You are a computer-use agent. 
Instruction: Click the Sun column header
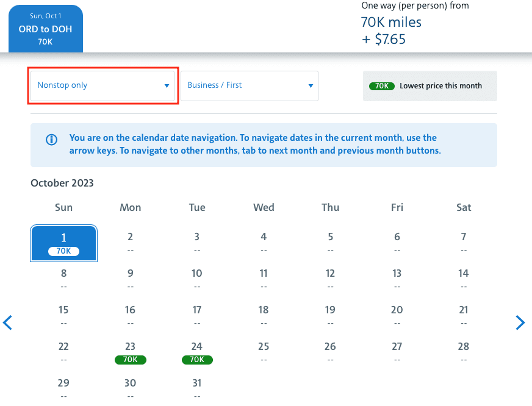click(63, 207)
